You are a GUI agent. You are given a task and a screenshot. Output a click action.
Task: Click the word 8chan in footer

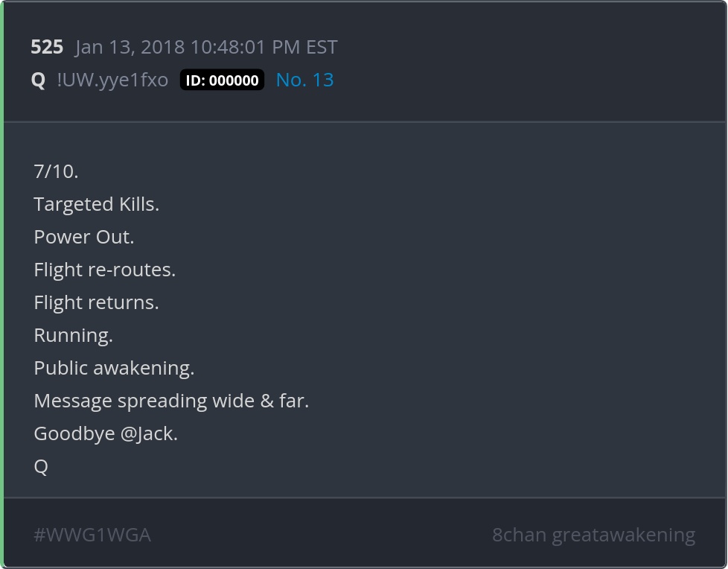tap(519, 535)
